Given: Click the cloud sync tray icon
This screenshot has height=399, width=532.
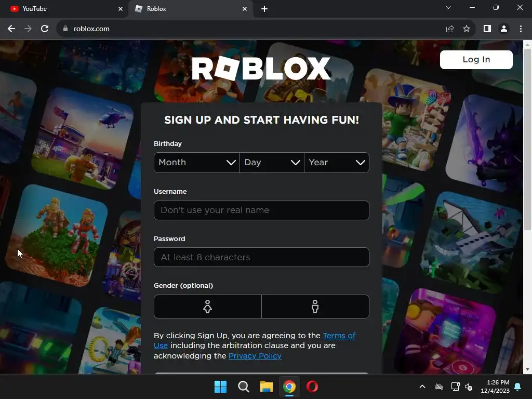Looking at the screenshot, I should point(439,387).
